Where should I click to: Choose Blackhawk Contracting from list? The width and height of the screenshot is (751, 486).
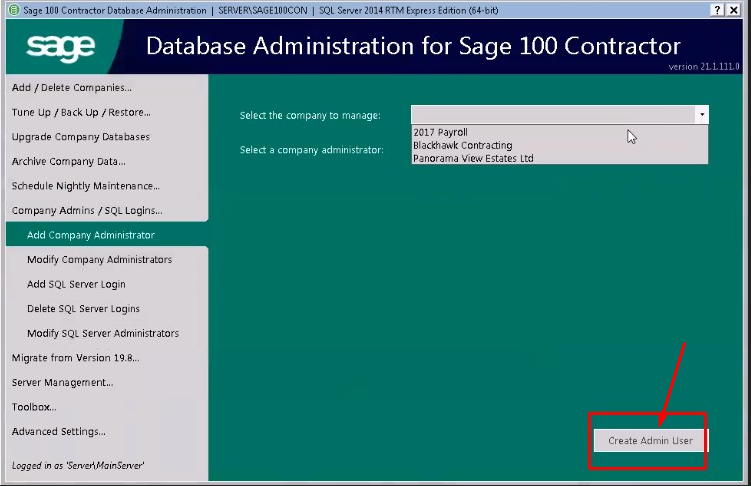(x=559, y=146)
